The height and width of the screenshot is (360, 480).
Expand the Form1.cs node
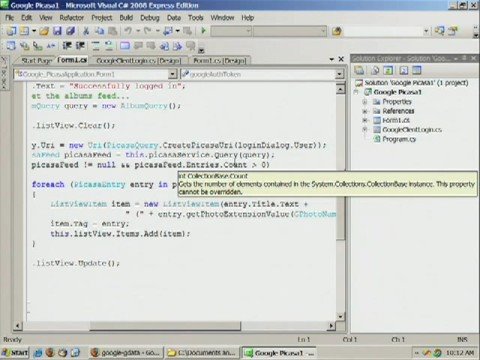click(365, 120)
